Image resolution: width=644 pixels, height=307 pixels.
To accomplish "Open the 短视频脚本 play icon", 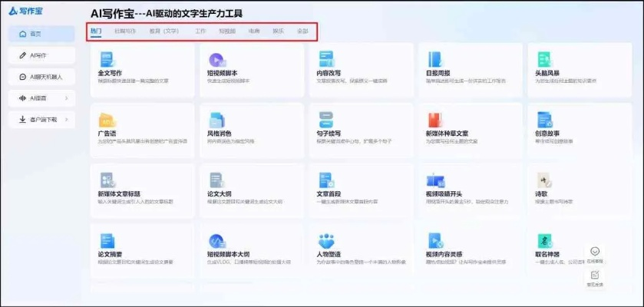I will (217, 60).
